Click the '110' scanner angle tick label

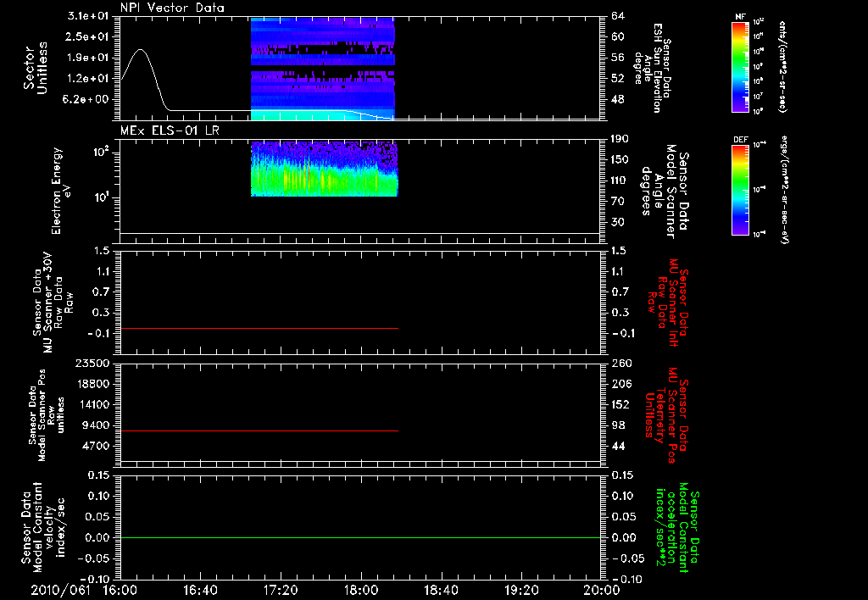tap(620, 181)
